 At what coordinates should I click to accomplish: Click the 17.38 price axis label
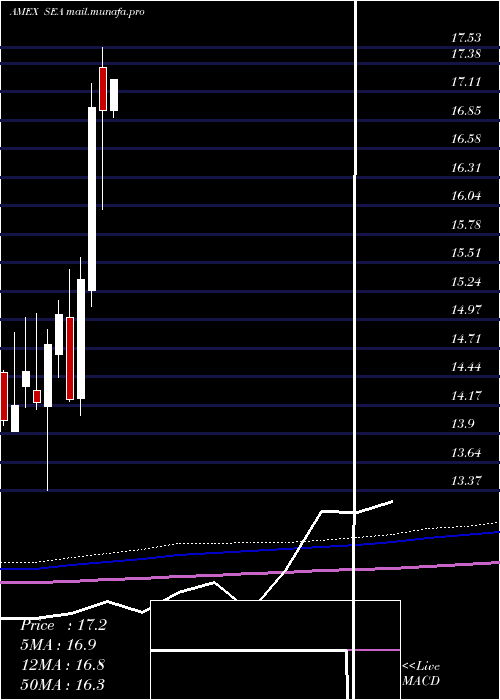pyautogui.click(x=466, y=54)
